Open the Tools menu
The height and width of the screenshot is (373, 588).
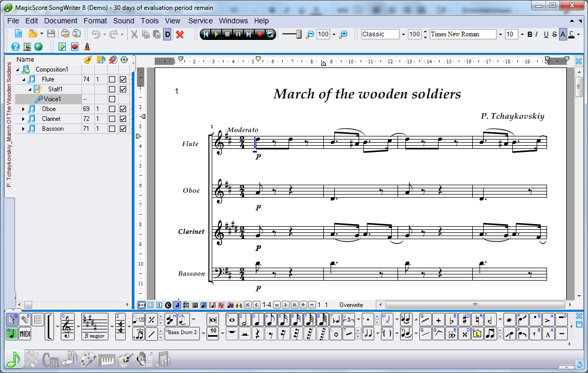[149, 21]
